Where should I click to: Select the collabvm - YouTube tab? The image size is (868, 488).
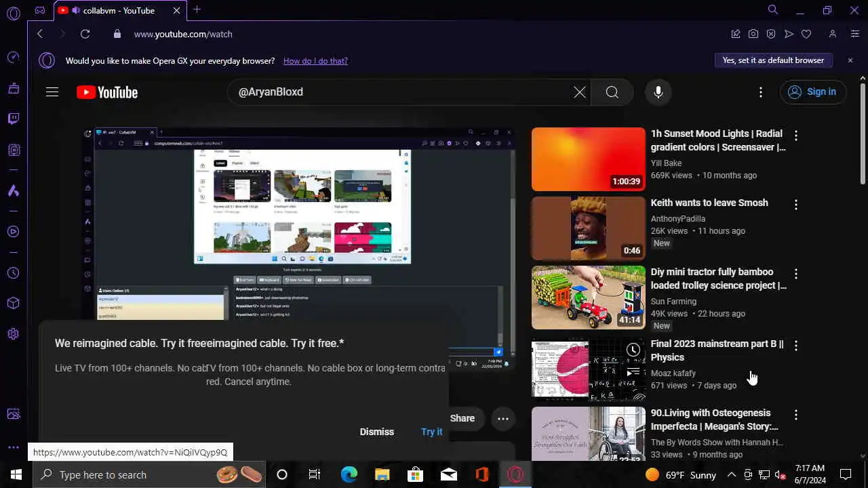click(x=119, y=10)
